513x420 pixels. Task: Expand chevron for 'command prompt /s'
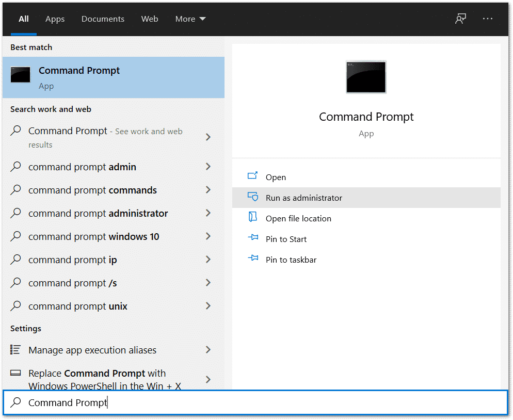coord(208,283)
